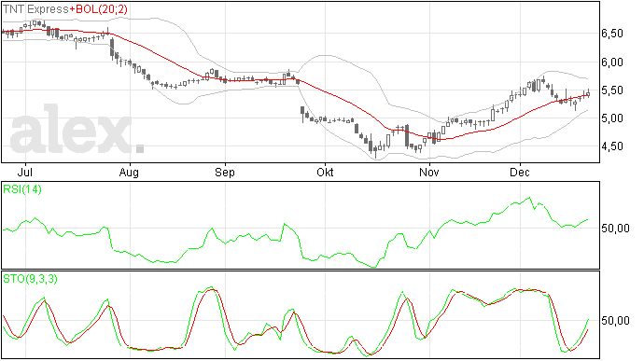The image size is (644, 361).
Task: Click the "Sep" month label
Action: (x=225, y=173)
